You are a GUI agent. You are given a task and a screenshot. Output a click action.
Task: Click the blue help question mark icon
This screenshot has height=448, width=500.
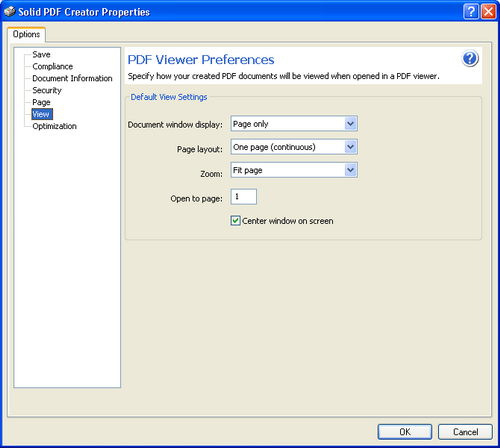pos(470,58)
